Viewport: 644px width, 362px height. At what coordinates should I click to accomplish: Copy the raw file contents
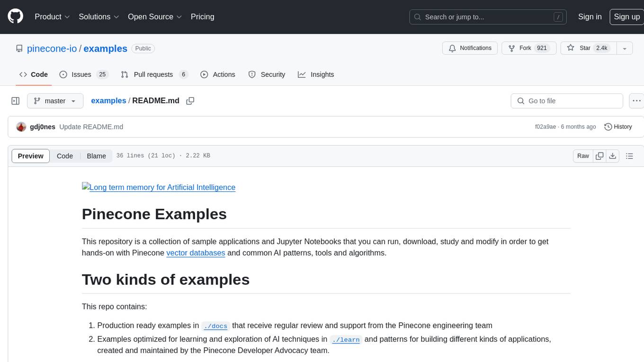coord(599,156)
